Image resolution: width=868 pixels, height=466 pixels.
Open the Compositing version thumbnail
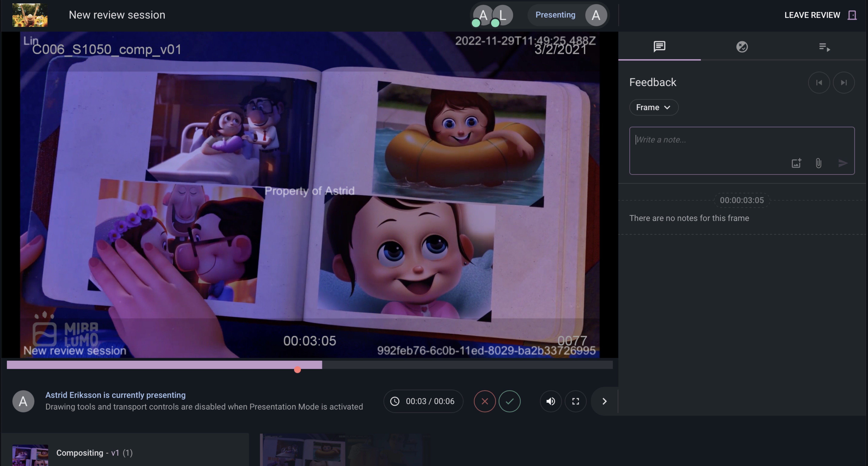(x=30, y=455)
